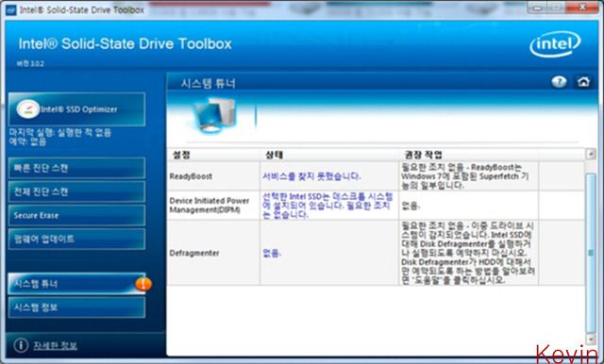604x364 pixels.
Task: Run the Intel SSD Optimizer
Action: click(x=76, y=109)
